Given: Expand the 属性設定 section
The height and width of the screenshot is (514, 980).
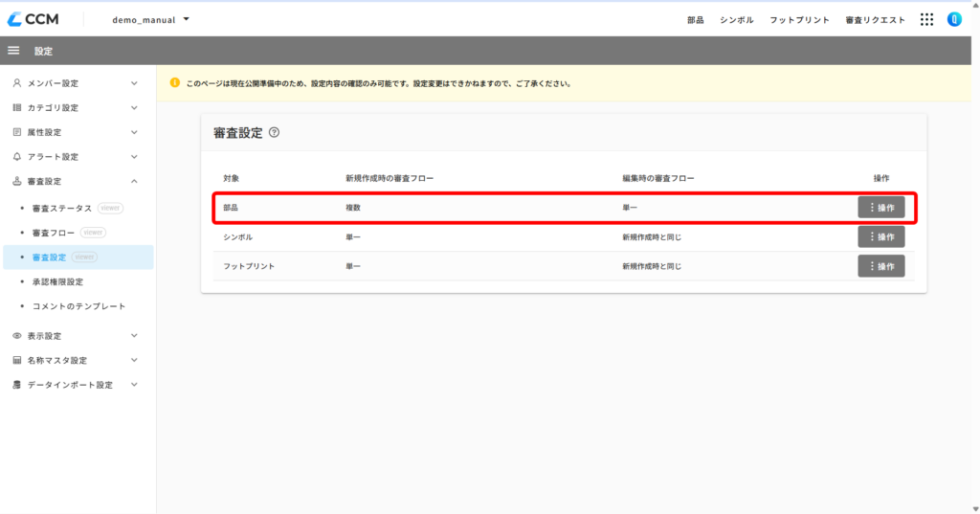Looking at the screenshot, I should click(134, 132).
